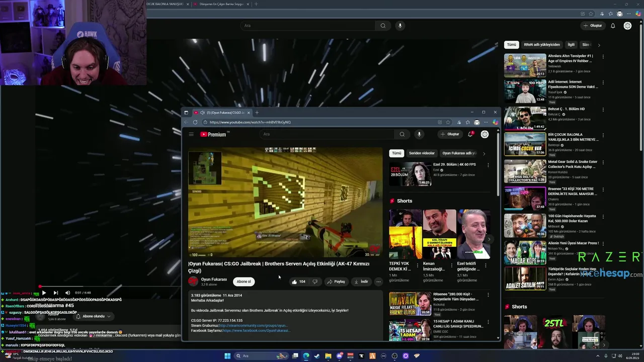
Task: Open Steam from the taskbar
Action: click(x=317, y=356)
